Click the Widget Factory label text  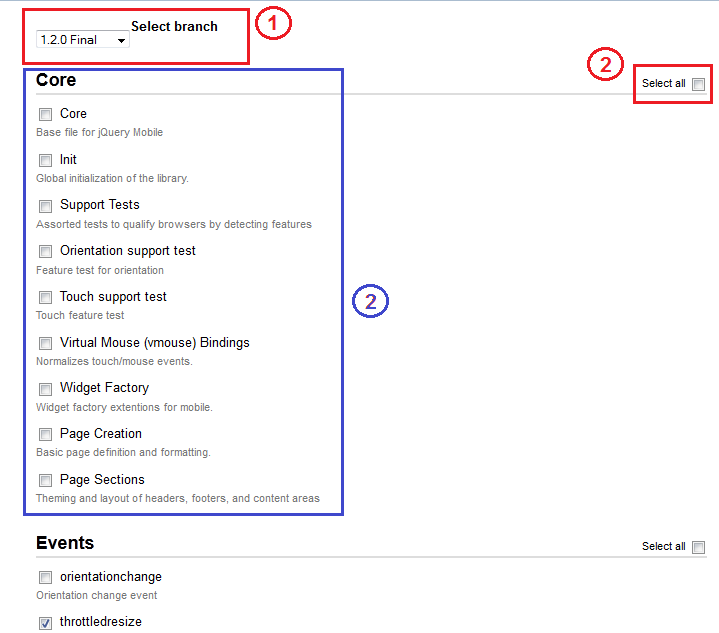pos(104,388)
